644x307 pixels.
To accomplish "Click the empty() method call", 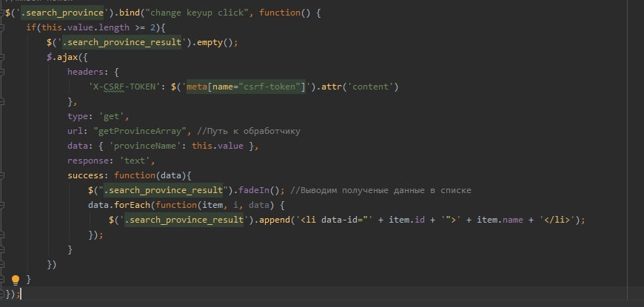I will [x=217, y=42].
